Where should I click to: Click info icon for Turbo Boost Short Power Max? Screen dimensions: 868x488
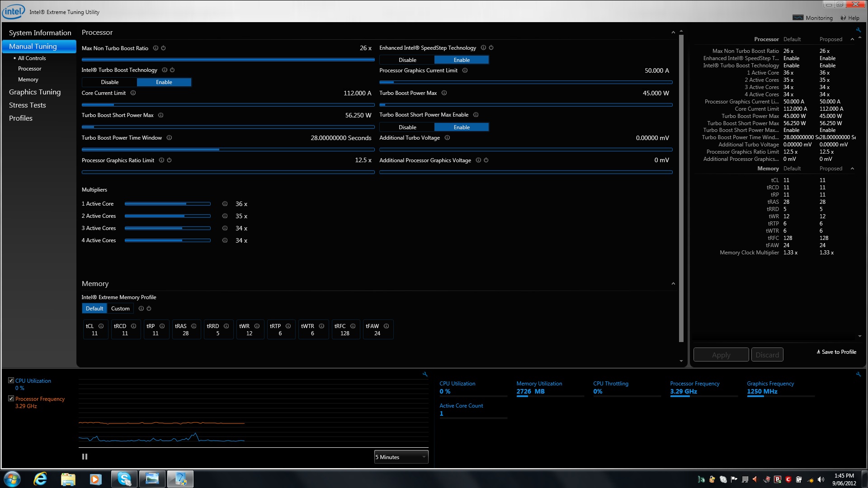[x=160, y=115]
